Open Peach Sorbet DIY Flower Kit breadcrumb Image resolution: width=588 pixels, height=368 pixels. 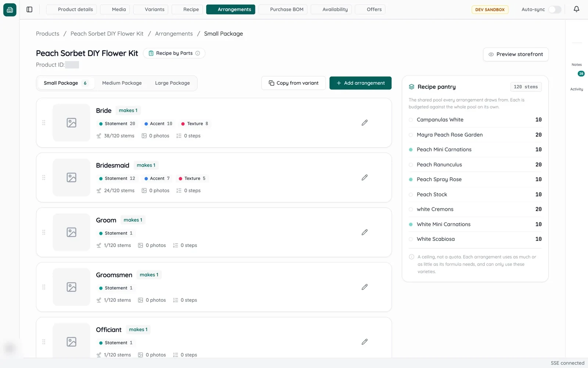(107, 34)
